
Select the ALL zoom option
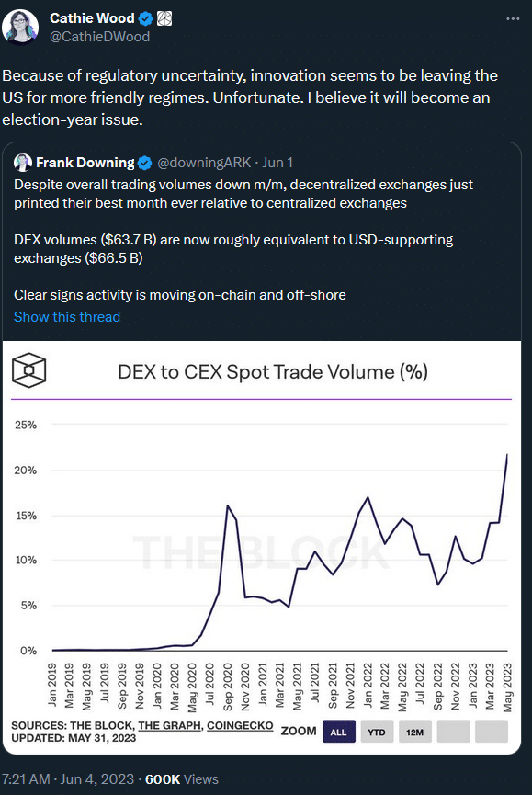pos(338,732)
